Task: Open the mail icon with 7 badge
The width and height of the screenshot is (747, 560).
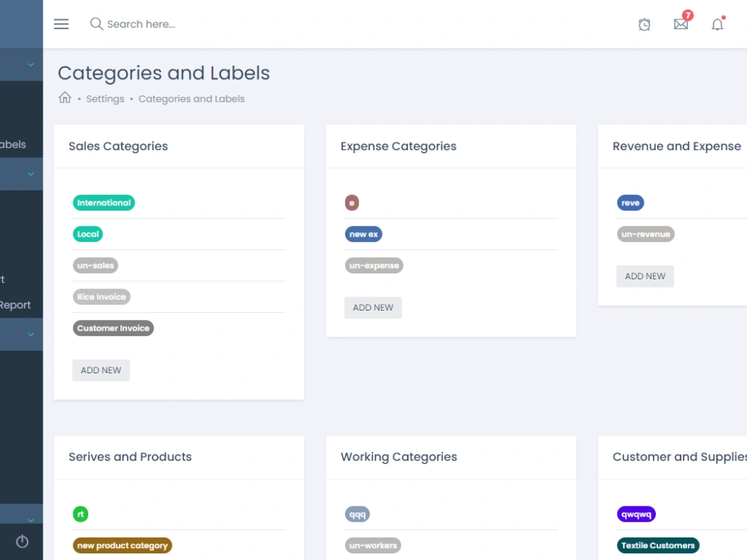Action: pos(682,22)
